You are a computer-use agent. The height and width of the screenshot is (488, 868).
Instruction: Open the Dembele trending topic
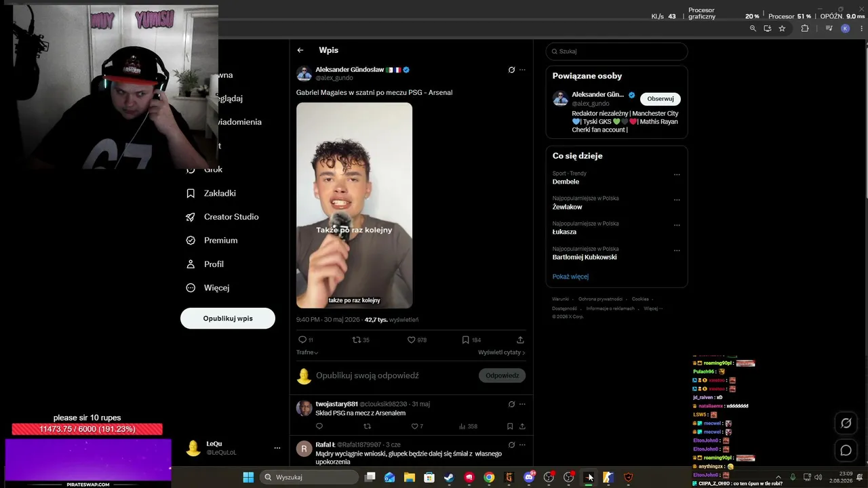point(566,182)
